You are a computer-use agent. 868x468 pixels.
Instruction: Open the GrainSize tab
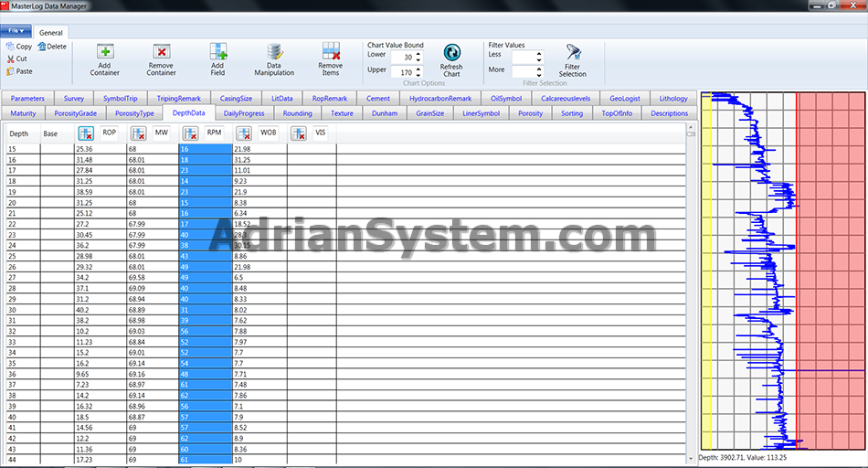click(430, 113)
